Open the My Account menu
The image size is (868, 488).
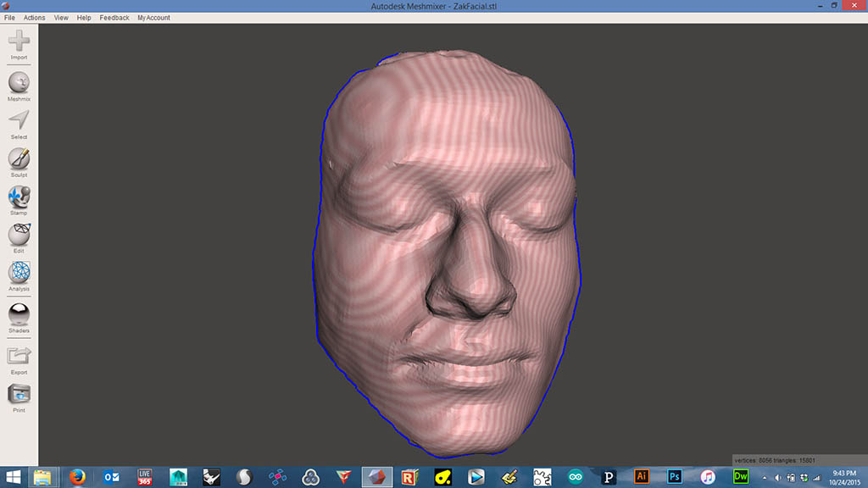153,18
